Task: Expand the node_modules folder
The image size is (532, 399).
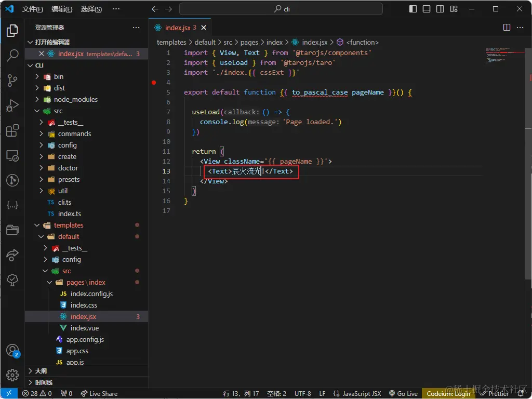Action: [75, 99]
